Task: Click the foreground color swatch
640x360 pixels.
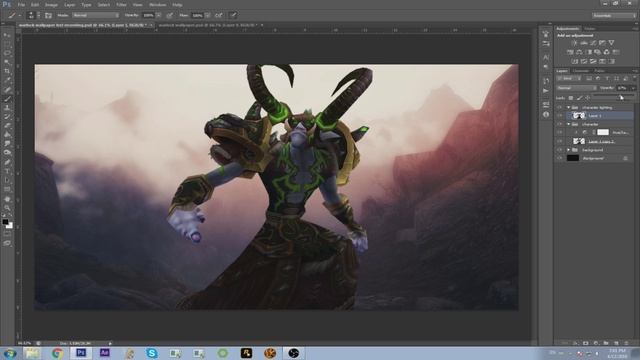Action: [5, 222]
